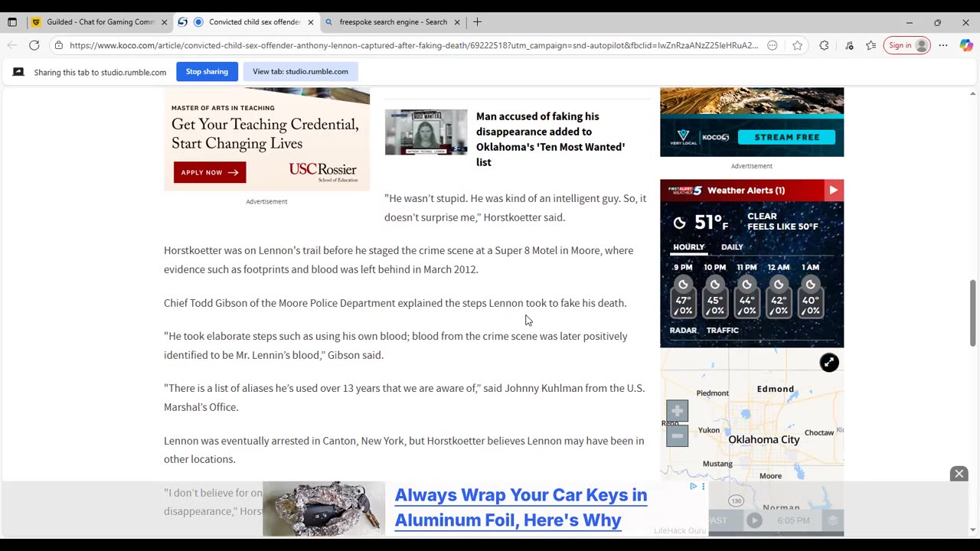Select the 11 PM forecast icon
Screen dimensions: 980x551
[x=746, y=284]
